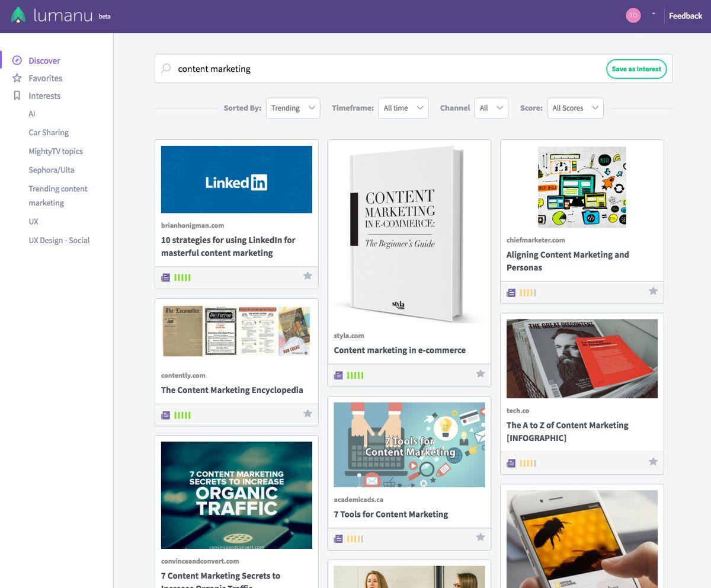Image resolution: width=711 pixels, height=588 pixels.
Task: Open the UX Design - Social interest
Action: [59, 241]
